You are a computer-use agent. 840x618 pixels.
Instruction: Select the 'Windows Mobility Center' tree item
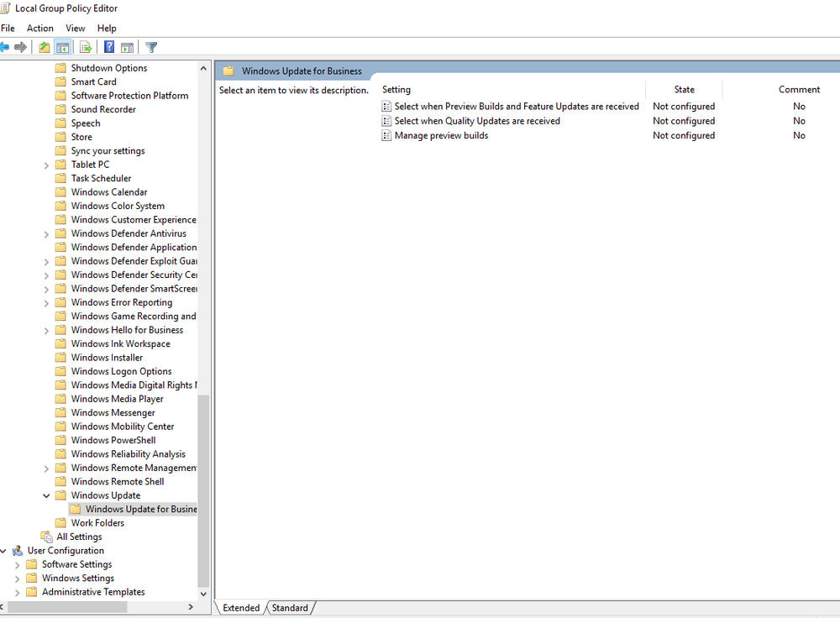coord(122,427)
